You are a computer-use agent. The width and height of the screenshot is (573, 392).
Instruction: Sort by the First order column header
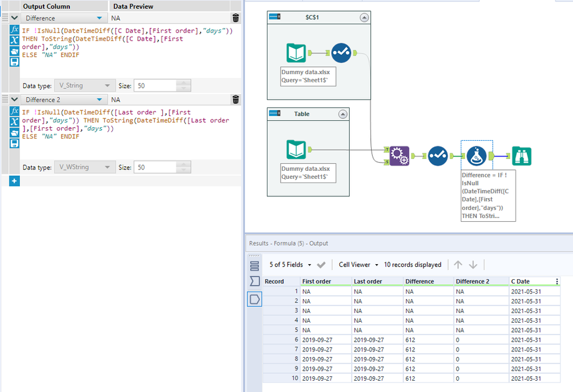pyautogui.click(x=317, y=282)
